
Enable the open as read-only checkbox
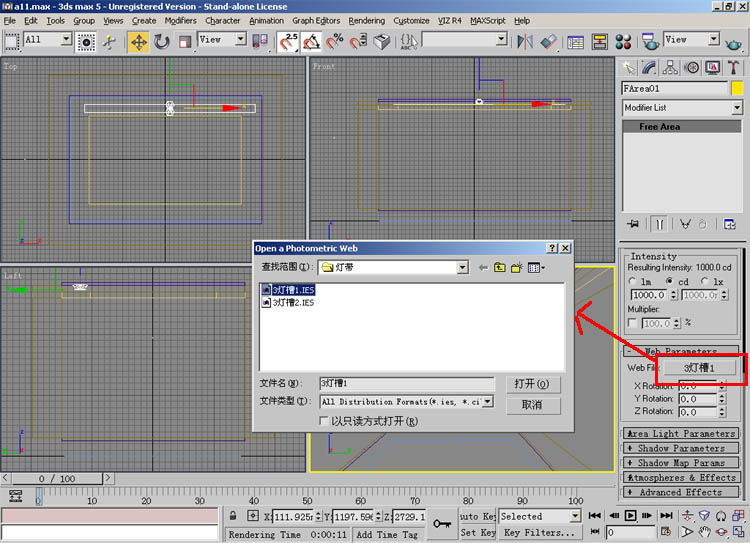323,421
